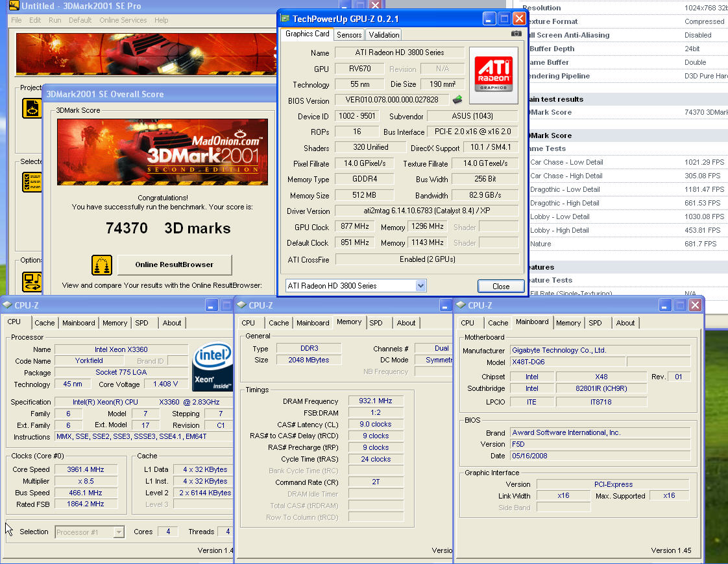Screen dimensions: 728x564
Task: Open the Processor #1 selection dropdown
Action: (x=119, y=532)
